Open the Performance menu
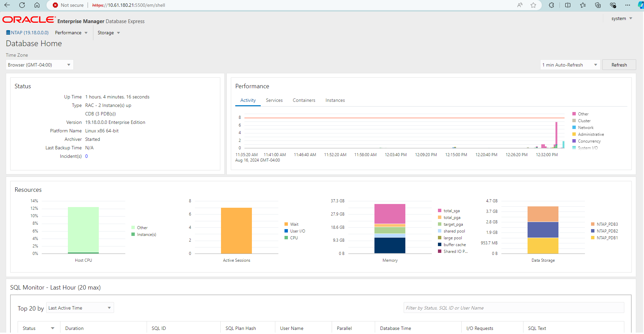 pyautogui.click(x=71, y=33)
